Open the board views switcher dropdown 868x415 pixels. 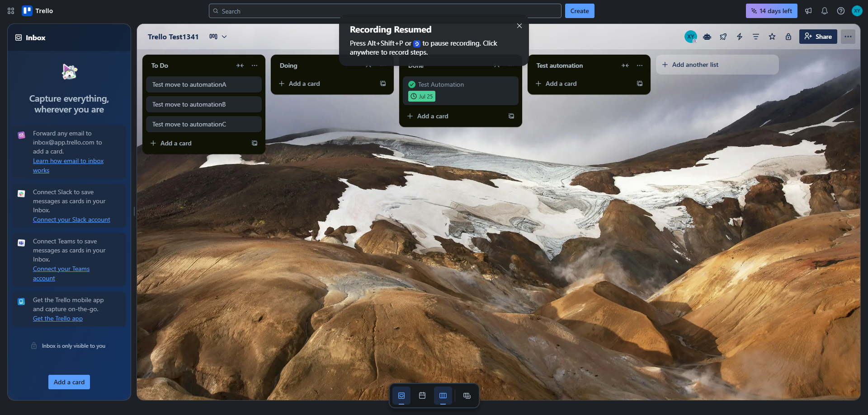pos(218,37)
